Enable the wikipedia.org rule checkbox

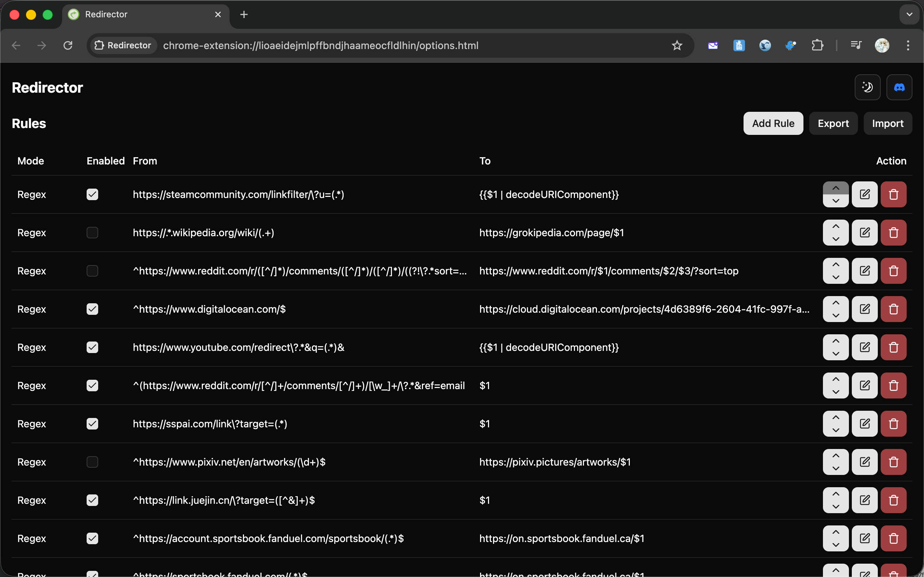tap(92, 232)
